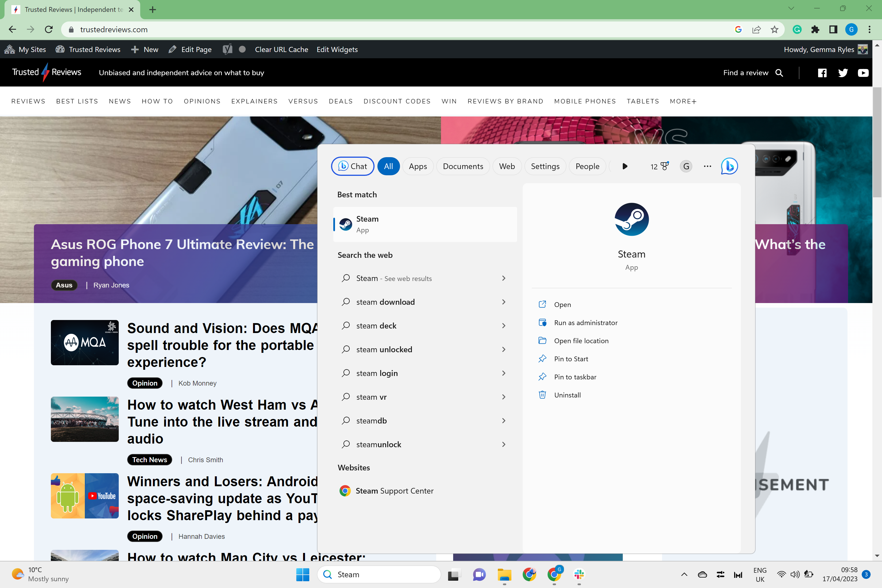882x588 pixels.
Task: Open the Trusted Reviews Twitter page
Action: [x=843, y=73]
